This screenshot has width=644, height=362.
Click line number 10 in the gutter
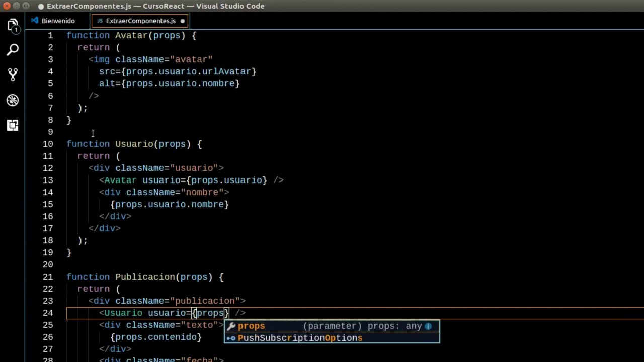[x=48, y=144]
